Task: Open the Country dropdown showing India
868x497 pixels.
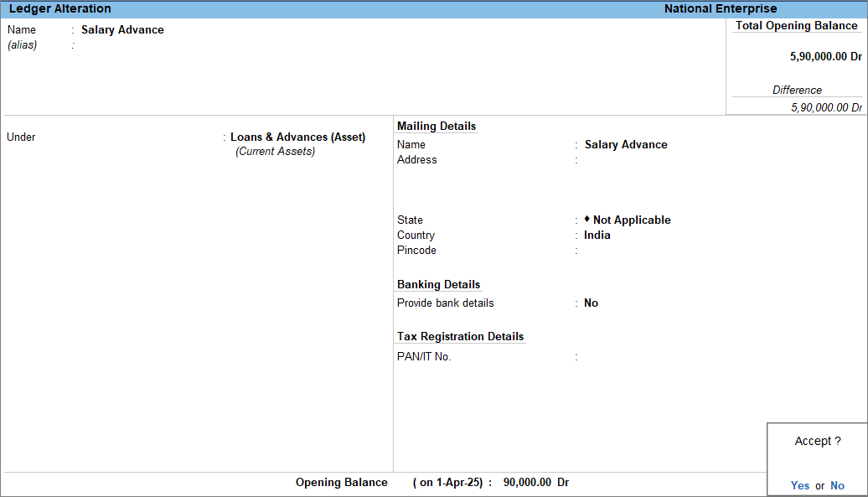Action: pyautogui.click(x=597, y=236)
